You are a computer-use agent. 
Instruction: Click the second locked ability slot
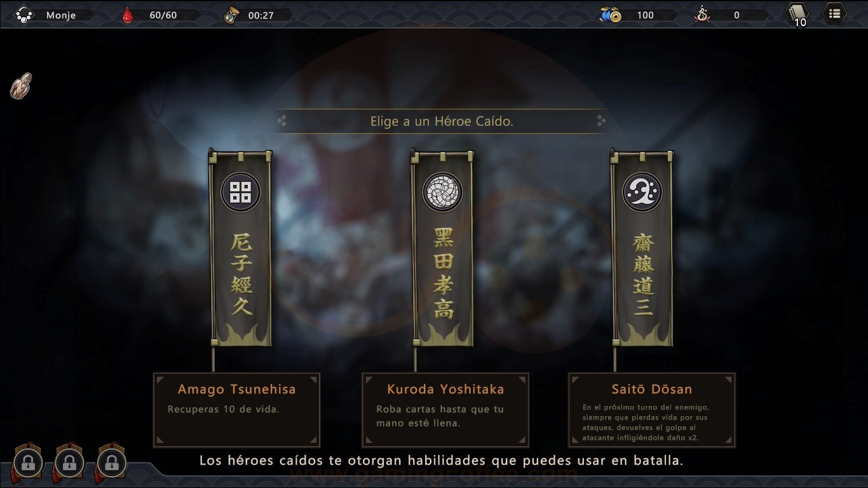[69, 462]
